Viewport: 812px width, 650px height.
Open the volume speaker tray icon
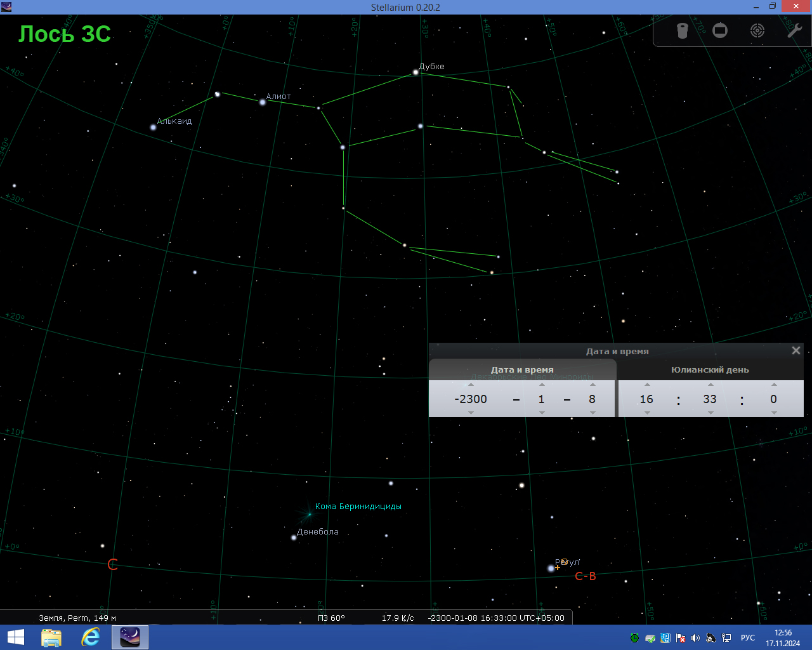(696, 638)
